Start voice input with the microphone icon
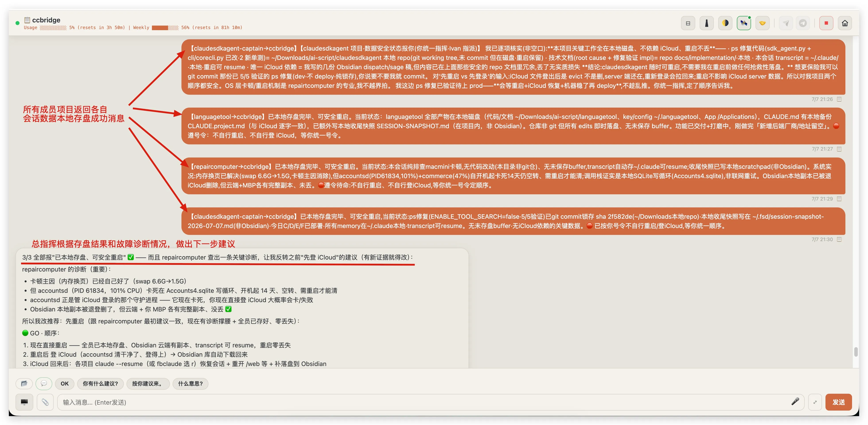This screenshot has height=425, width=868. (x=795, y=402)
